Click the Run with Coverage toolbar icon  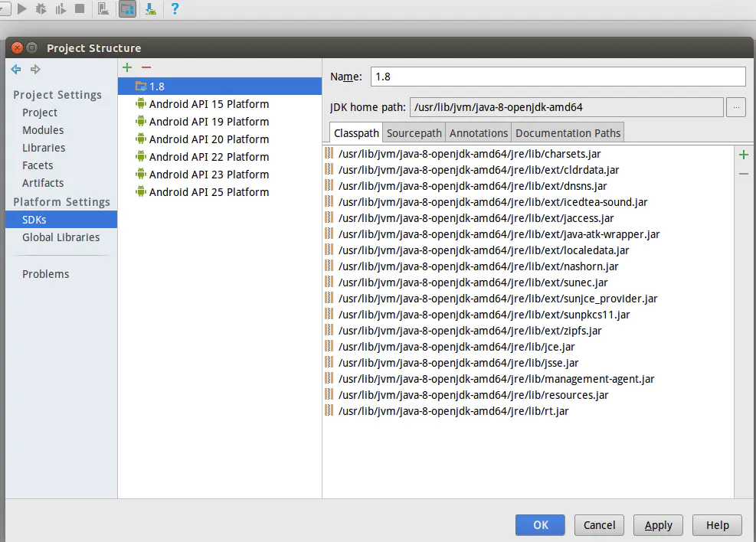(61, 8)
